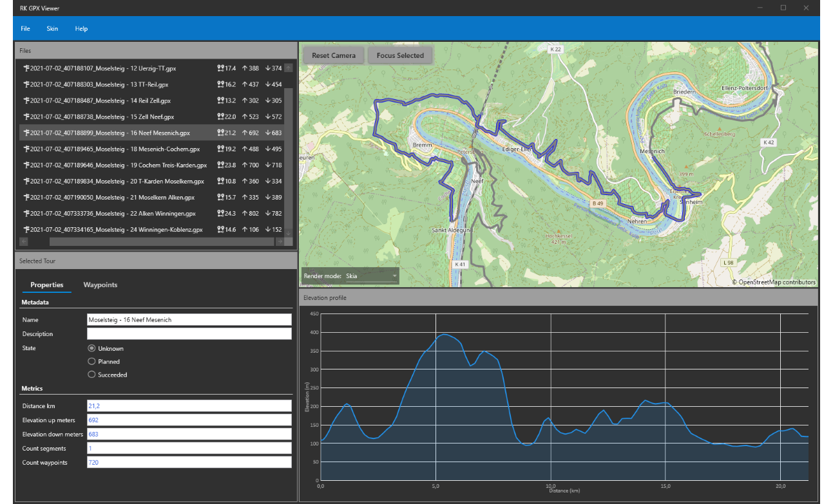Click the file list horizontal scrollbar thumb
Screen dimensions: 833x504
pos(161,241)
